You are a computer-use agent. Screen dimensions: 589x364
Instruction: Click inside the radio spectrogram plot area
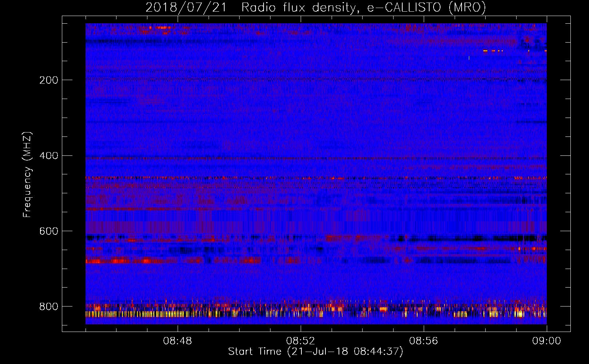coord(316,174)
